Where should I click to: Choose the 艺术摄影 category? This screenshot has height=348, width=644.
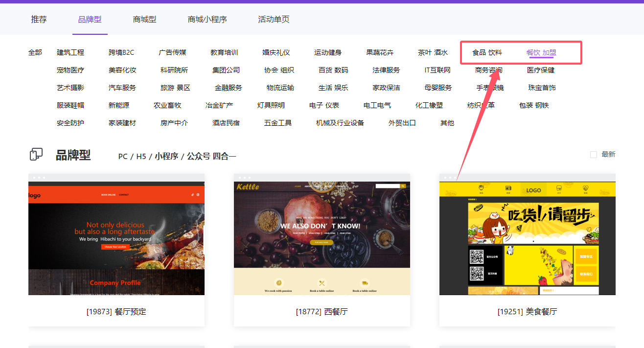tap(70, 88)
